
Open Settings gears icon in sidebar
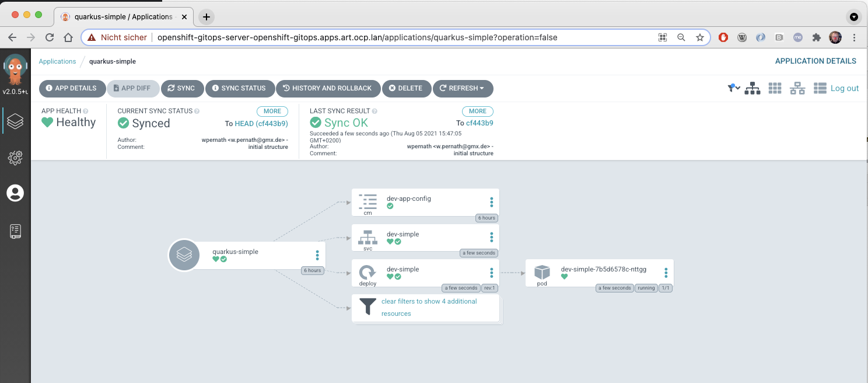click(15, 157)
